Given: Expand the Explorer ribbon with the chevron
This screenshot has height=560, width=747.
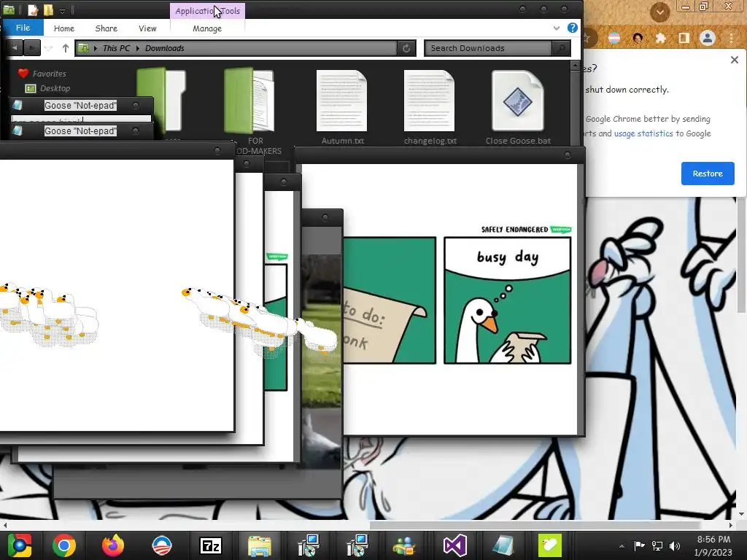Looking at the screenshot, I should click(557, 28).
